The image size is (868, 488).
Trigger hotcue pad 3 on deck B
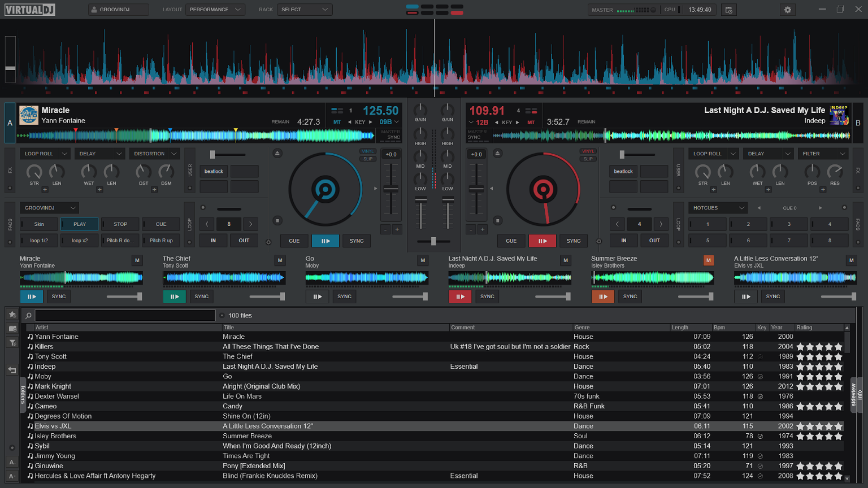click(x=789, y=224)
